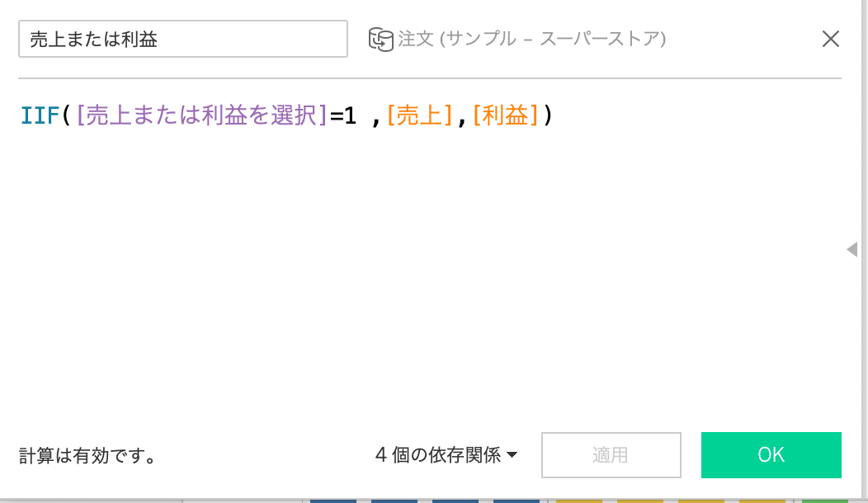Place cursor on the IIF function keyword
The image size is (868, 503).
40,115
